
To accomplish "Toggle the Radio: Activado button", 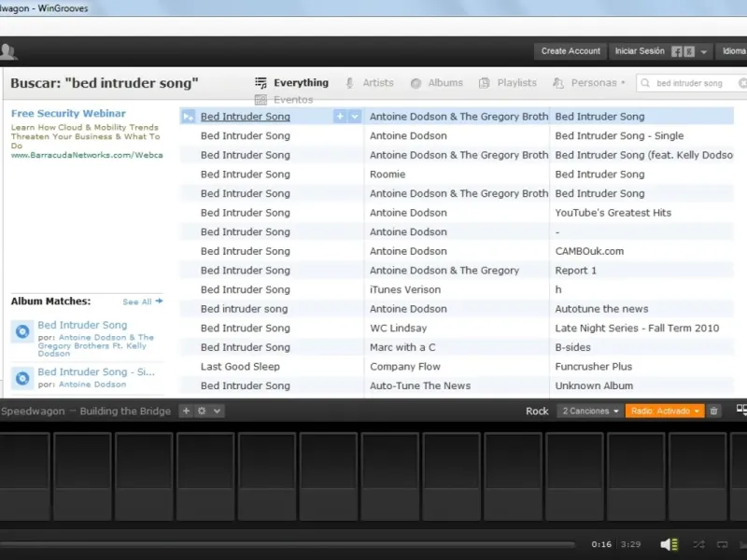I will coord(665,411).
